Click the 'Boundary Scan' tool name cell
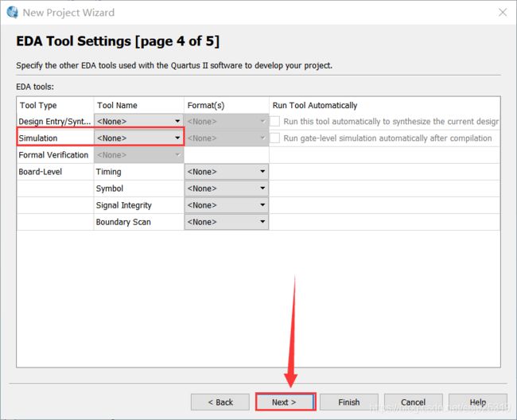517x420 pixels. pyautogui.click(x=139, y=222)
